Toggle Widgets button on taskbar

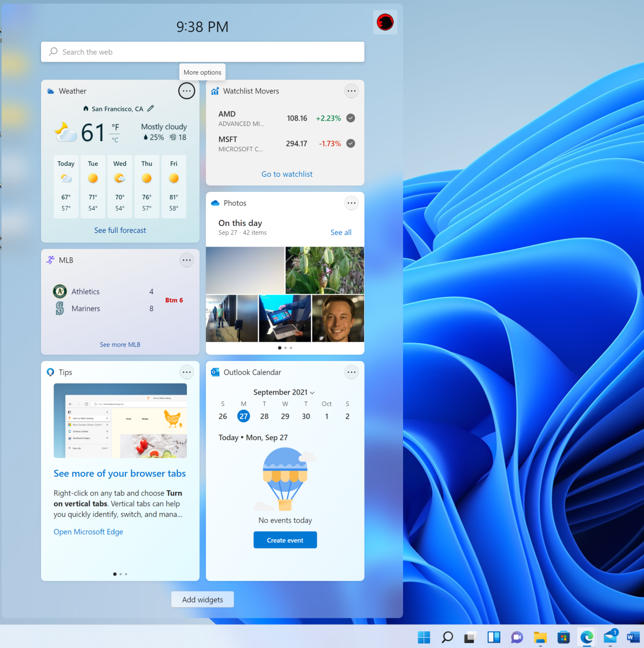click(494, 637)
